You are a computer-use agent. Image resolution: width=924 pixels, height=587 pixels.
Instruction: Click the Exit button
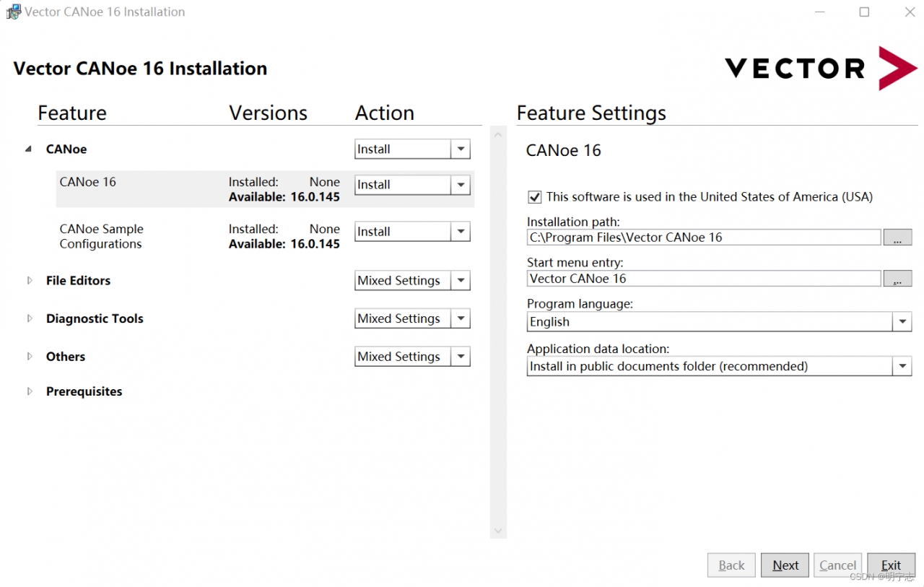[x=891, y=565]
